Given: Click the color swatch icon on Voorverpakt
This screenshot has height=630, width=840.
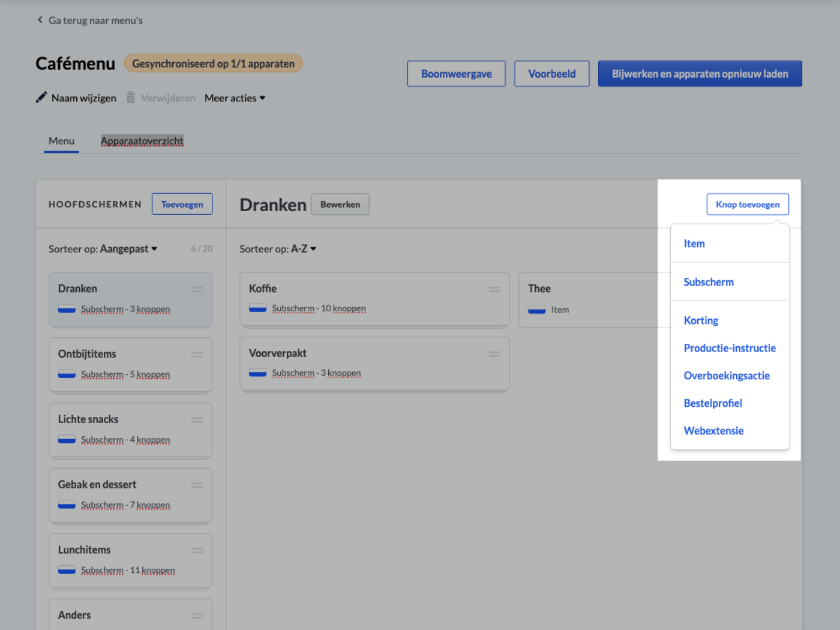Looking at the screenshot, I should coord(257,373).
